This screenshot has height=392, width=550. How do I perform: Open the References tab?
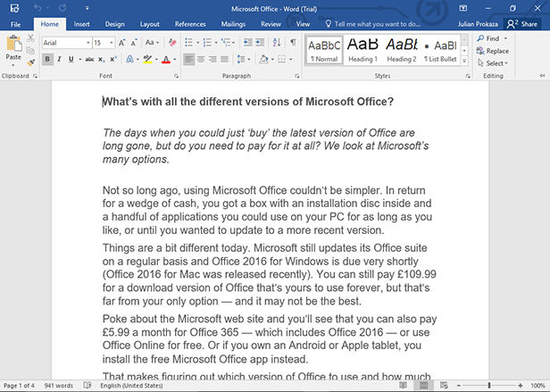(x=190, y=24)
